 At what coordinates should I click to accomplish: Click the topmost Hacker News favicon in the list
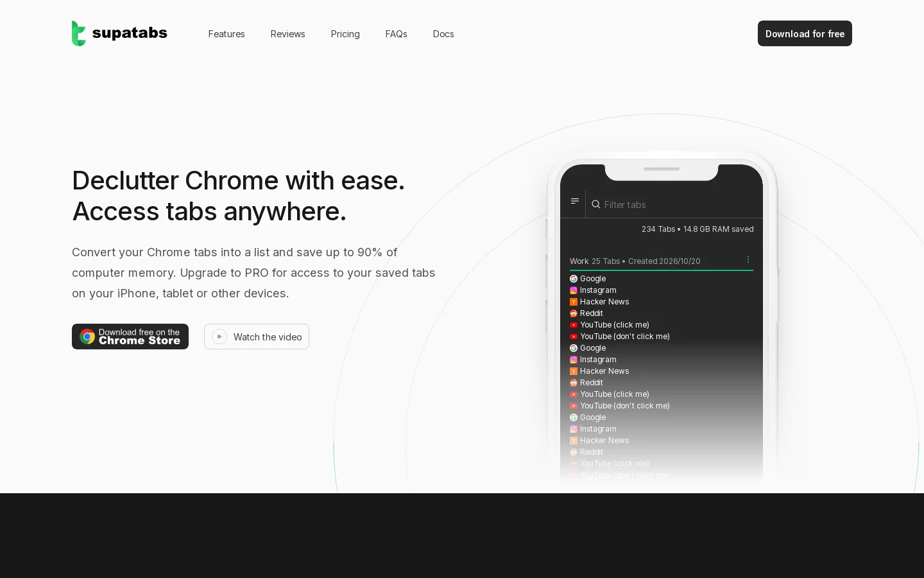tap(574, 302)
